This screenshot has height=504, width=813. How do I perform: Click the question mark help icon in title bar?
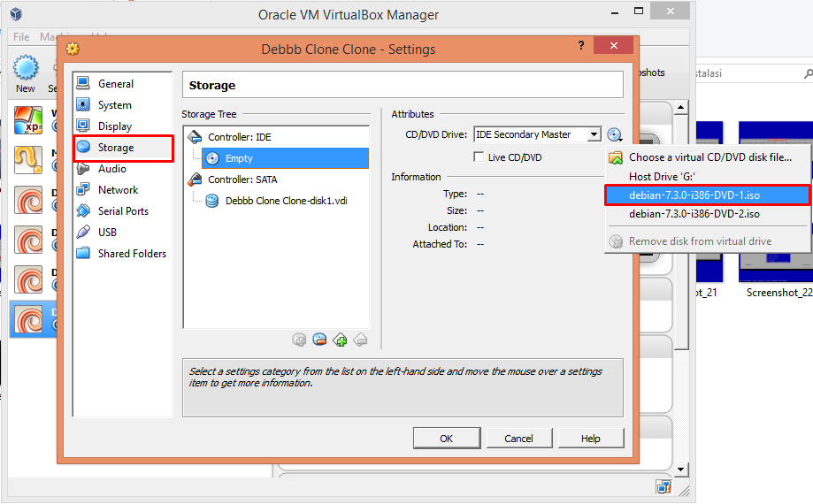click(x=581, y=45)
